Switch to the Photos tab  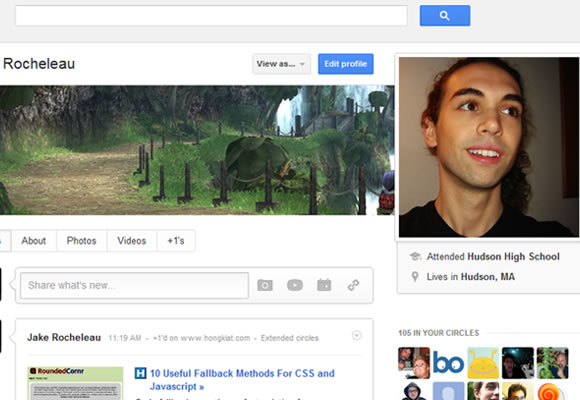point(81,241)
